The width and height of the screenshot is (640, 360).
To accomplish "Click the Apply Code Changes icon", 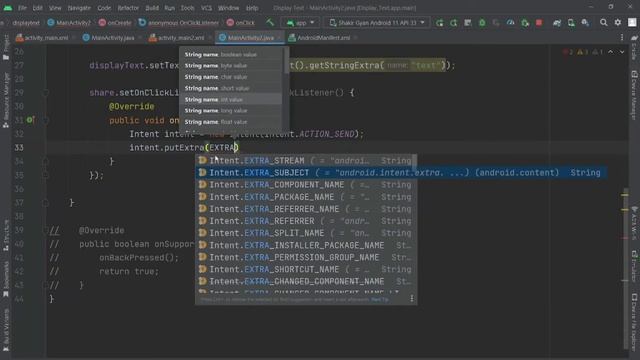I will [468, 23].
